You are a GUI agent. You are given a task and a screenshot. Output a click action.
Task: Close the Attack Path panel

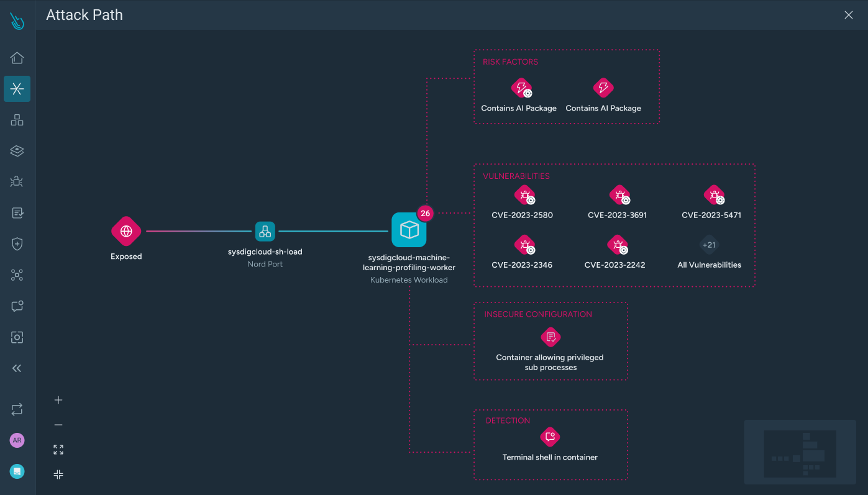click(849, 15)
